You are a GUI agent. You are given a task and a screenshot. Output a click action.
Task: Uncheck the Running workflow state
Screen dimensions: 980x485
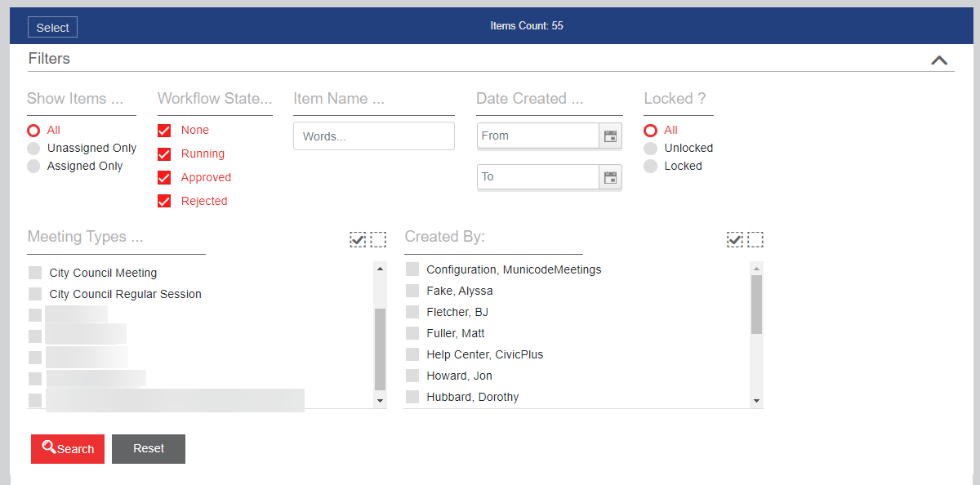[164, 154]
